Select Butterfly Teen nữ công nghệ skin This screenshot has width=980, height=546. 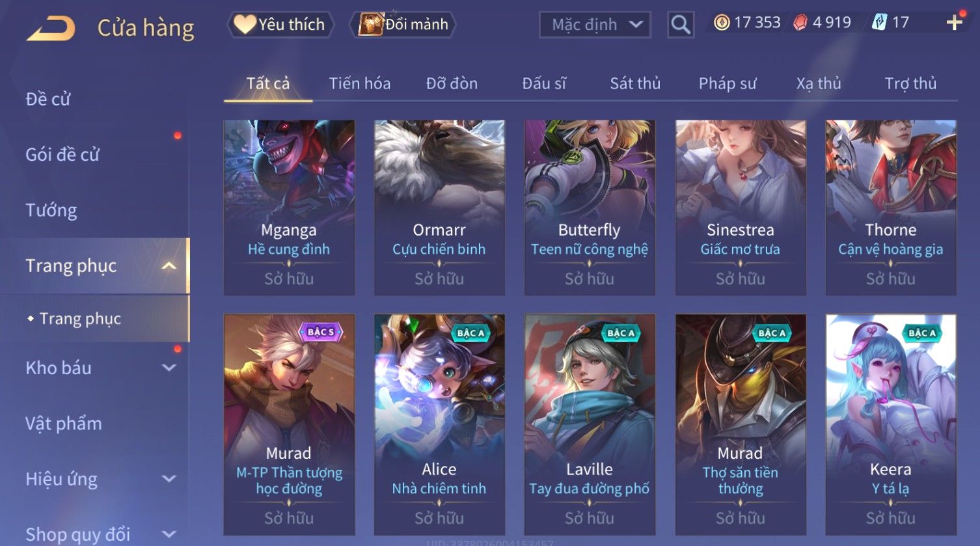(590, 207)
